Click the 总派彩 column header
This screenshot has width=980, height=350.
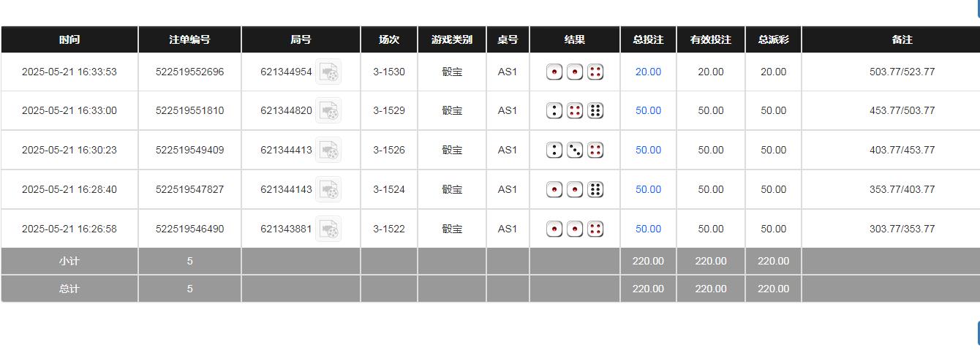(x=773, y=40)
